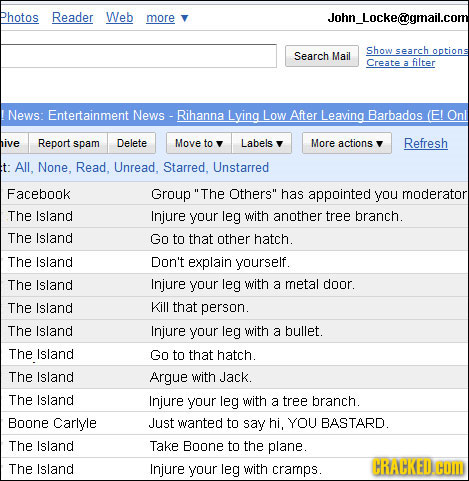Select Starred messages filter link
The image size is (469, 481).
[185, 167]
